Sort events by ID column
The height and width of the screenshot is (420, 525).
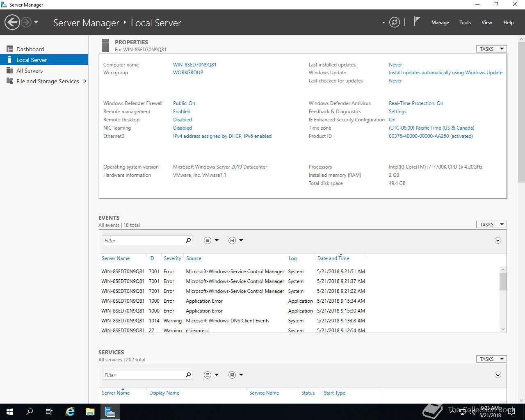[x=152, y=258]
